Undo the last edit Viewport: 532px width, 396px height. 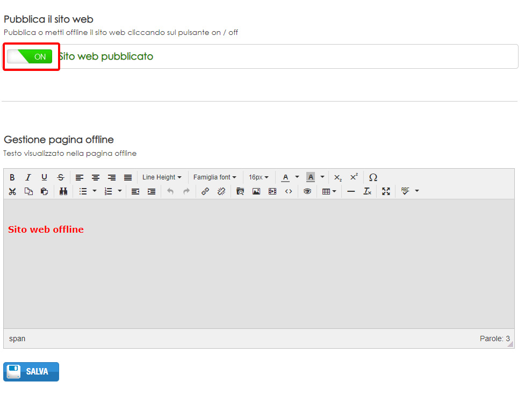pos(170,192)
